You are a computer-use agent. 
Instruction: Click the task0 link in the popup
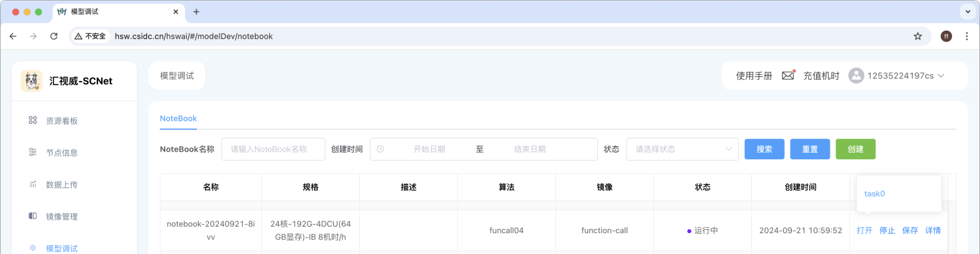pos(875,194)
